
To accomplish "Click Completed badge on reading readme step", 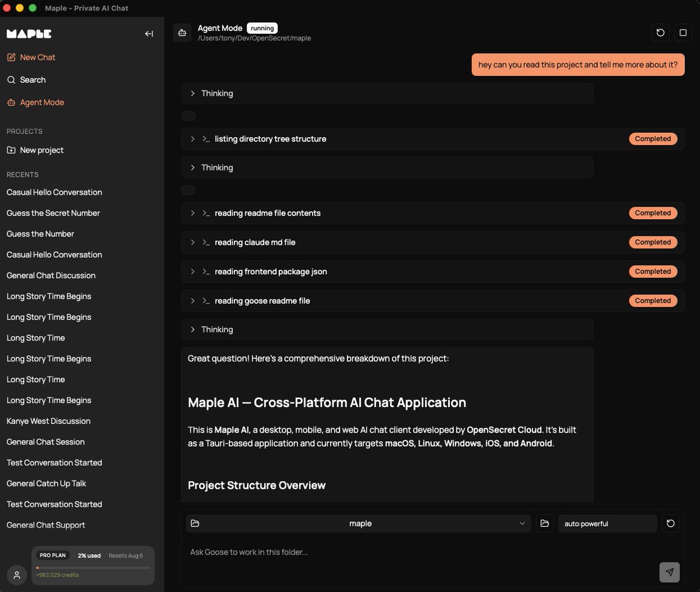I will (x=653, y=213).
